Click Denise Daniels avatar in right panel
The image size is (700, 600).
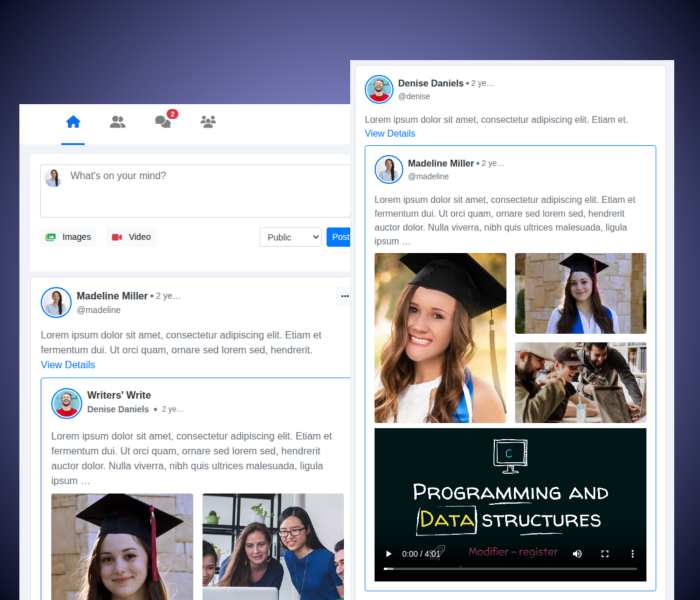(x=379, y=89)
